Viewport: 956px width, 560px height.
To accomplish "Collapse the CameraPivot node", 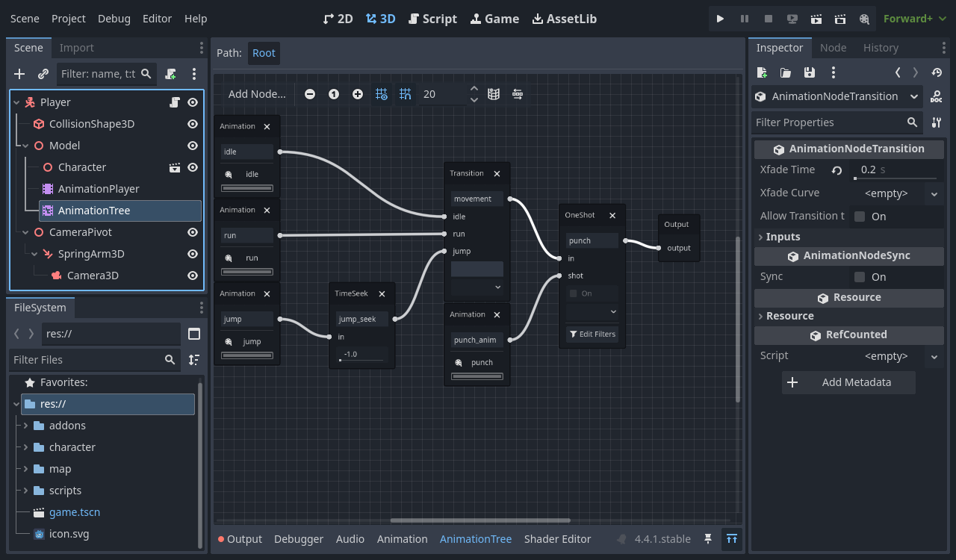I will [25, 232].
